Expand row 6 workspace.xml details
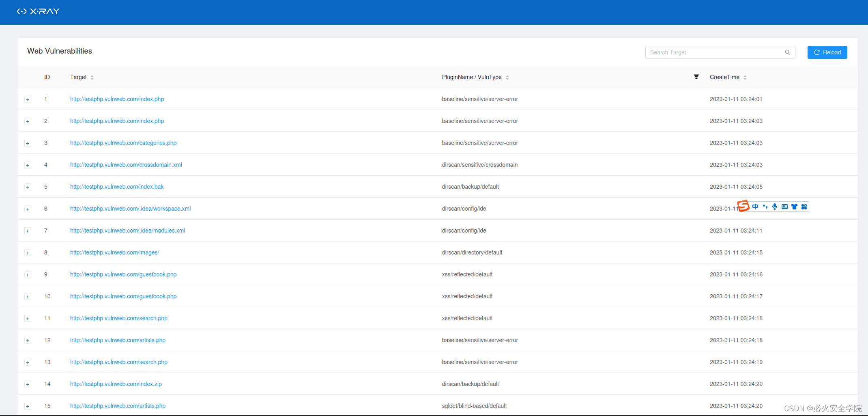The height and width of the screenshot is (416, 868). 28,209
